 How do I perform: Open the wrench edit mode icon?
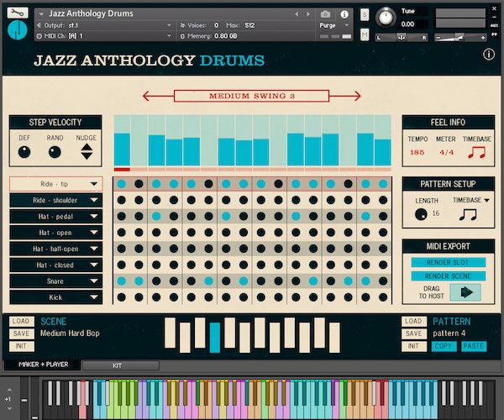pos(18,13)
